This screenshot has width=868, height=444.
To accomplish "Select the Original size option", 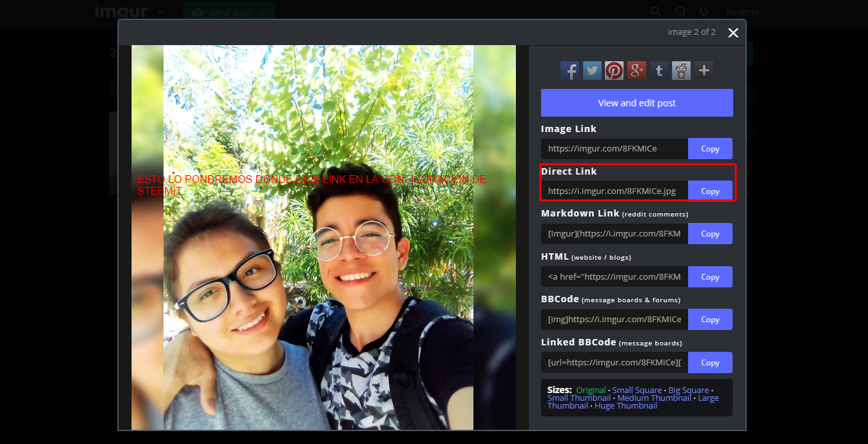I will (589, 390).
